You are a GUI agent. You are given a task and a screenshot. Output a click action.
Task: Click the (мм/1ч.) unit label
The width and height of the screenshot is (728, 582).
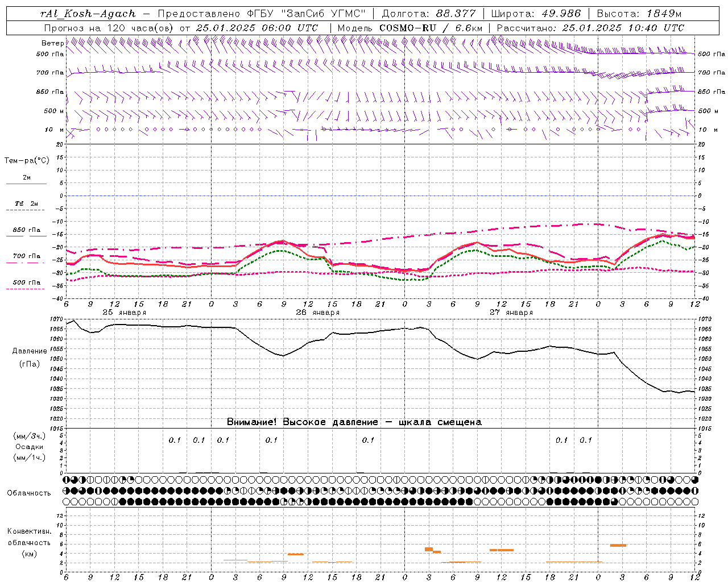point(29,458)
